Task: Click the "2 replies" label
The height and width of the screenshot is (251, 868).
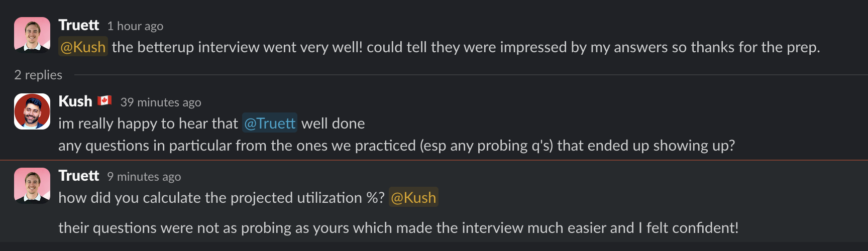Action: click(x=38, y=75)
